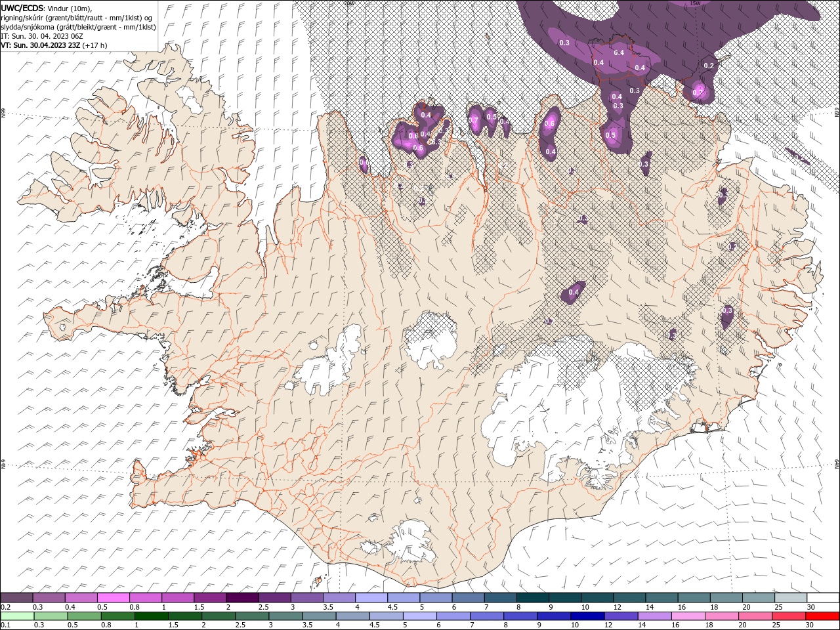This screenshot has height=630, width=840.
Task: Pick the light lavender 4 swatch, upper legend row
Action: pyautogui.click(x=371, y=597)
